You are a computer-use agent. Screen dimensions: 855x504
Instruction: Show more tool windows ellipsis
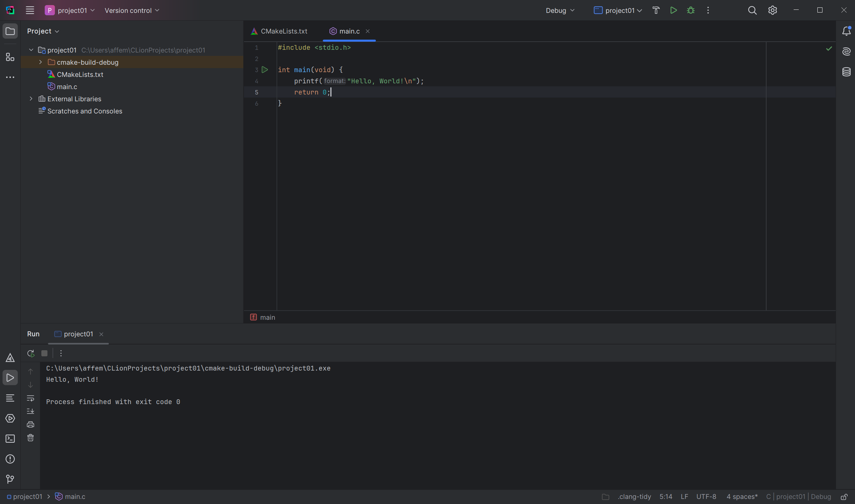(x=10, y=78)
